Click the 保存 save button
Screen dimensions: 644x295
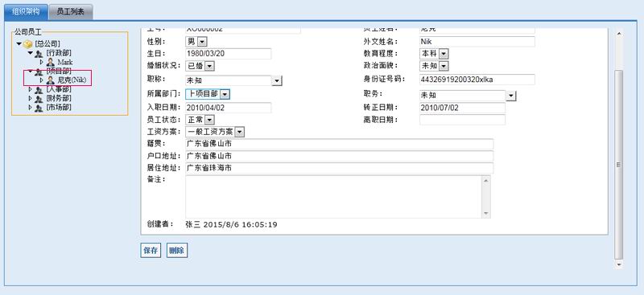[x=151, y=251]
